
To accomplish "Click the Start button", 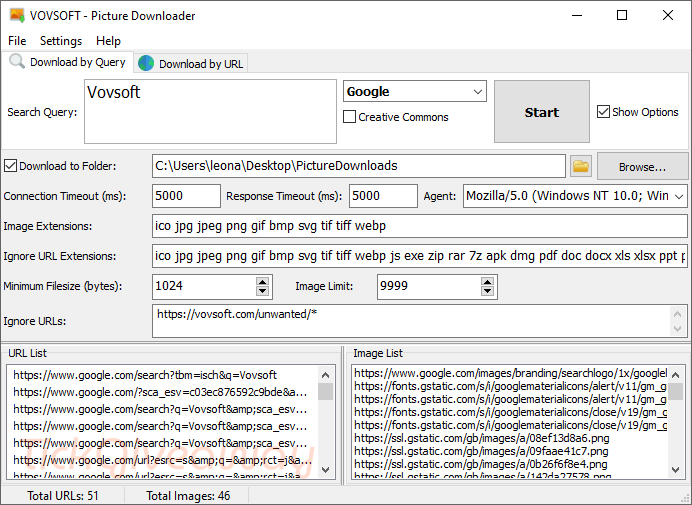I will 542,112.
